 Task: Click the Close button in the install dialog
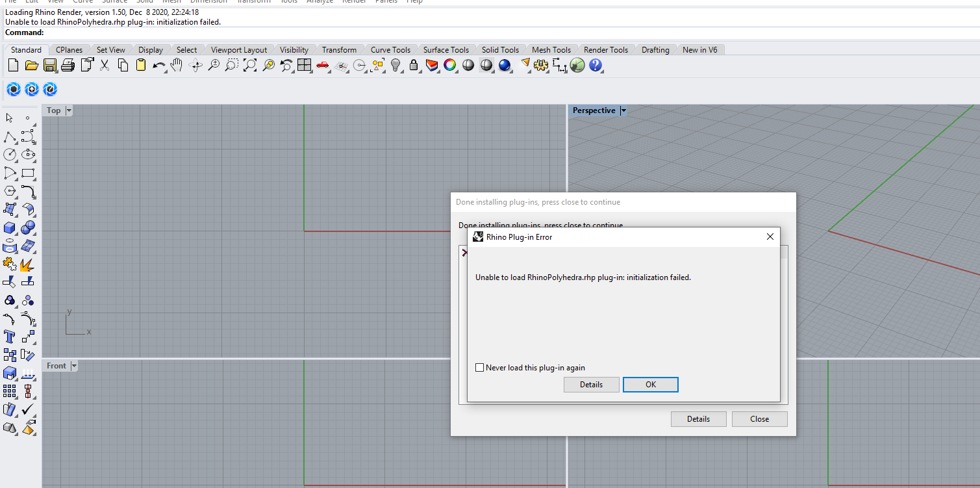759,419
